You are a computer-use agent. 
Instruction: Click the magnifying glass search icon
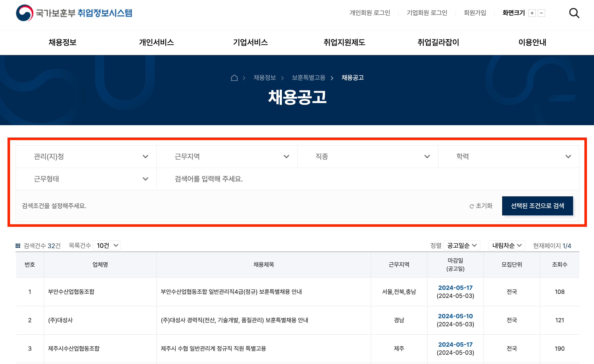point(574,13)
